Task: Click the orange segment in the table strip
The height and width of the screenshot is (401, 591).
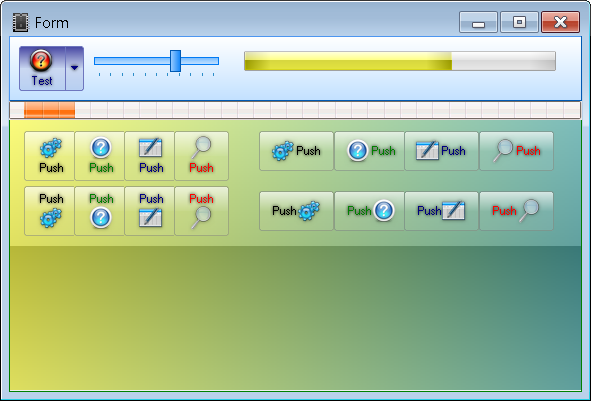Action: pyautogui.click(x=49, y=110)
